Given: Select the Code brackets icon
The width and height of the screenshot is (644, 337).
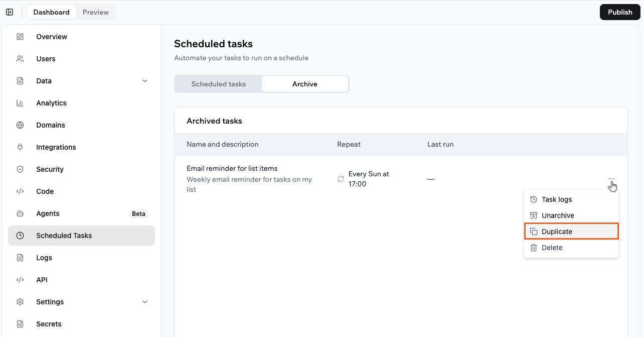Looking at the screenshot, I should [x=20, y=191].
